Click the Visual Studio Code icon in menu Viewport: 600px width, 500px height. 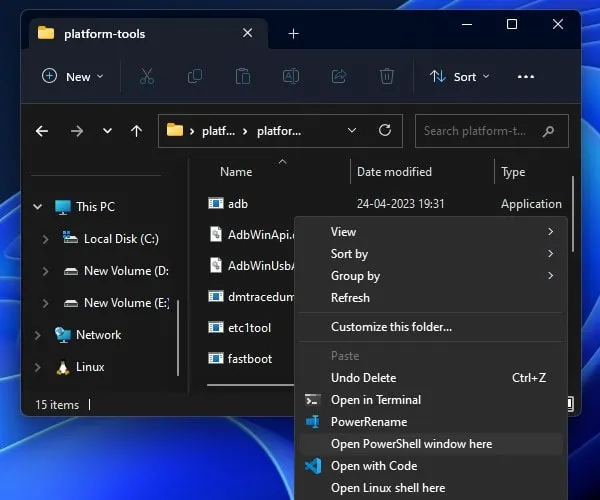click(x=313, y=466)
